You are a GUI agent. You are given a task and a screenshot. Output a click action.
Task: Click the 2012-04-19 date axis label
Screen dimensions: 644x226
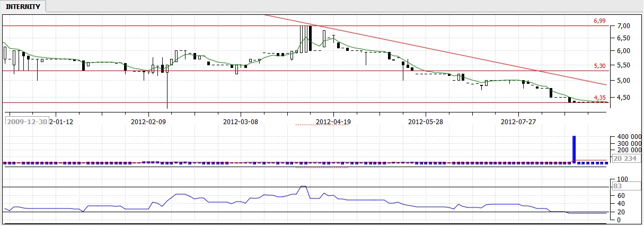[333, 121]
